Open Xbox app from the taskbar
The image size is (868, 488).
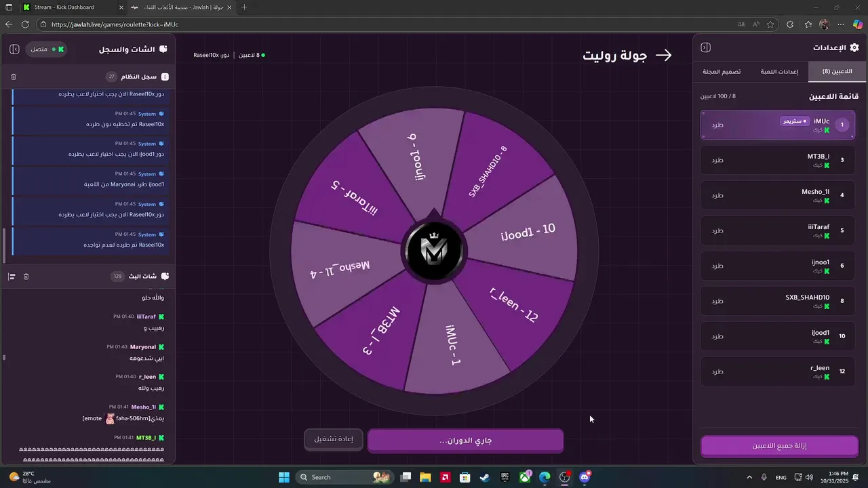point(525,477)
